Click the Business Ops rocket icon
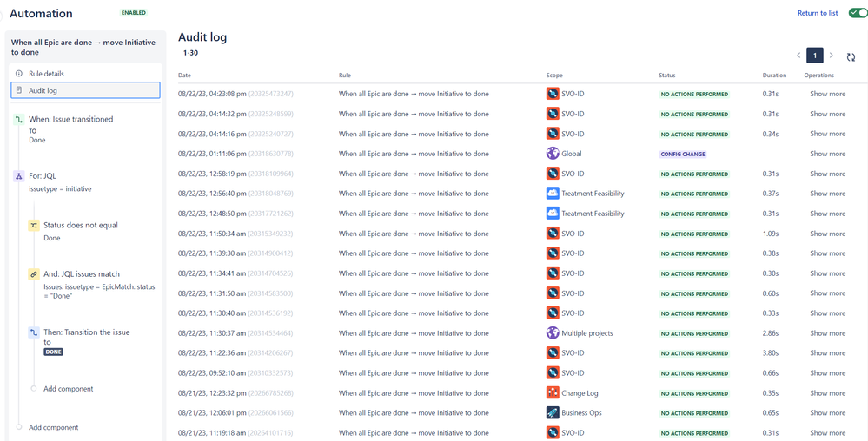Viewport: 868px width, 441px height. pyautogui.click(x=553, y=412)
